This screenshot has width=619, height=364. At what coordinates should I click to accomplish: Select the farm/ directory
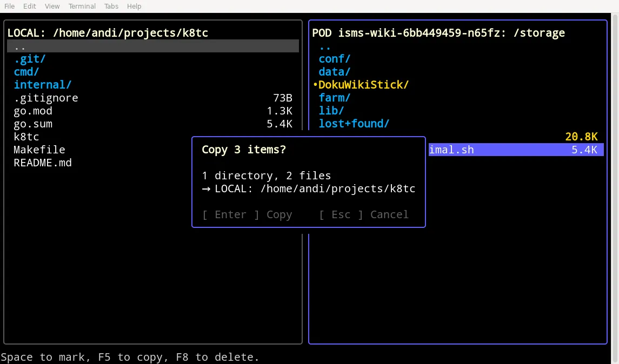click(458, 98)
